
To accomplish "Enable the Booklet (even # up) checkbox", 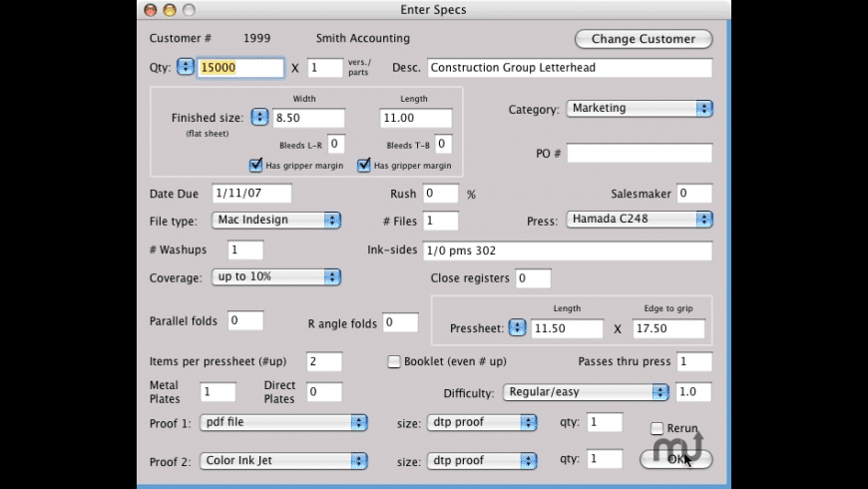I will pos(393,361).
